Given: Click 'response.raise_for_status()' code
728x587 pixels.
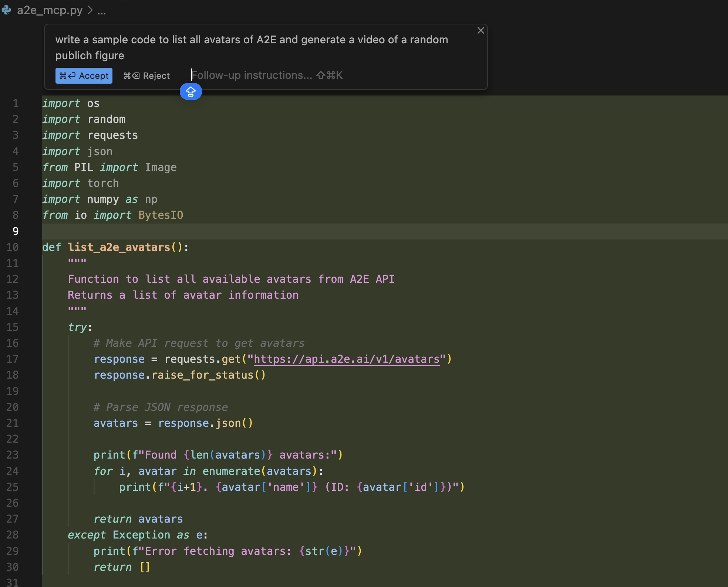Looking at the screenshot, I should pos(180,375).
